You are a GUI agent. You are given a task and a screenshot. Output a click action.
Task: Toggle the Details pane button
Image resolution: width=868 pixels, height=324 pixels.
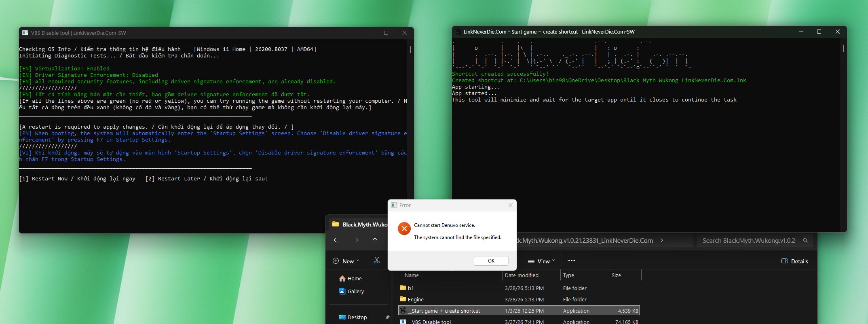click(x=795, y=261)
